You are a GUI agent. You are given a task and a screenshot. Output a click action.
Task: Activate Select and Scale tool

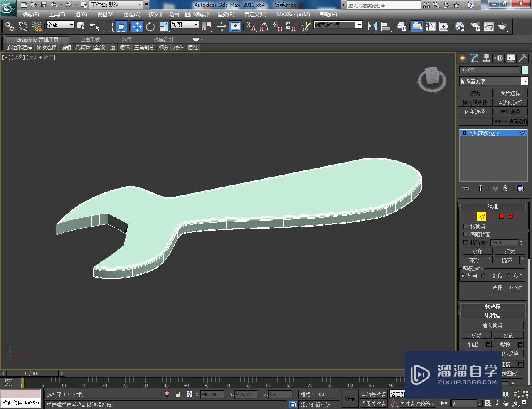(163, 27)
